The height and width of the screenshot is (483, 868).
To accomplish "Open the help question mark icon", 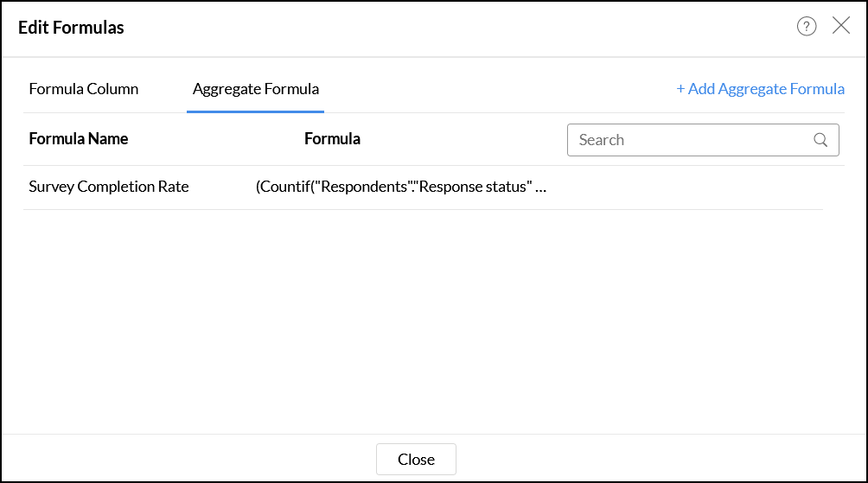I will (807, 27).
